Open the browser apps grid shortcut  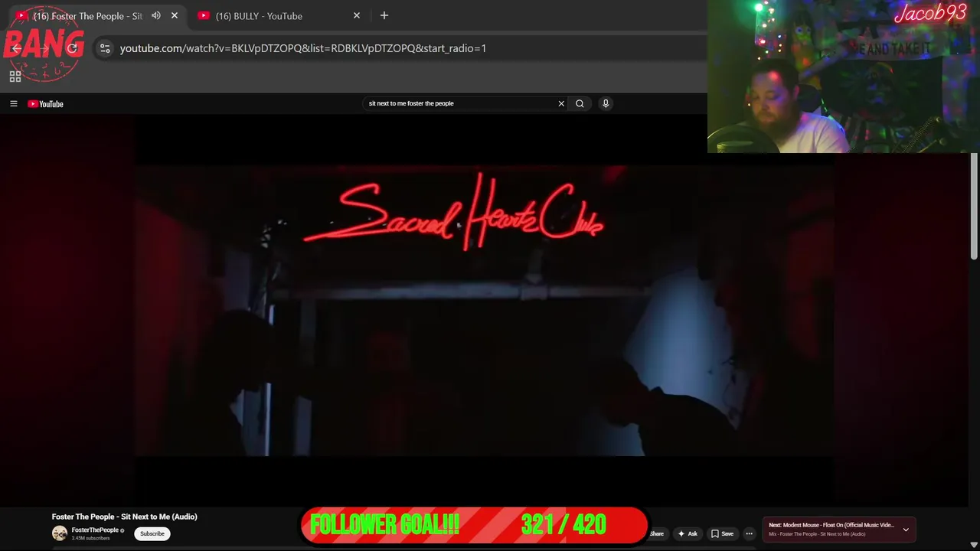[x=15, y=77]
